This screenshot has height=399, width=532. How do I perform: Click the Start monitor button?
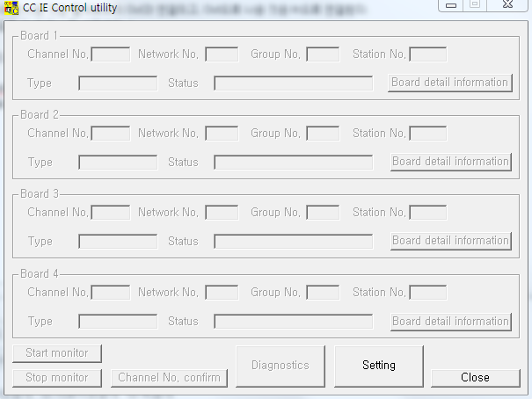pyautogui.click(x=57, y=353)
